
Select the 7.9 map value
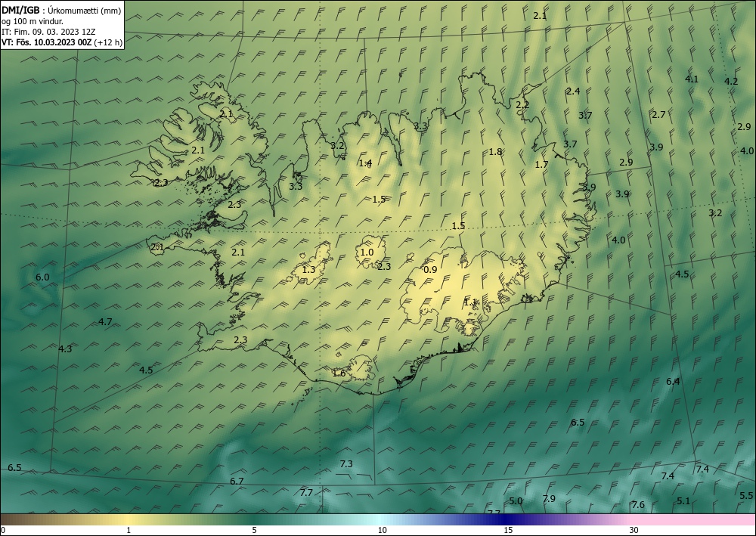pyautogui.click(x=549, y=498)
